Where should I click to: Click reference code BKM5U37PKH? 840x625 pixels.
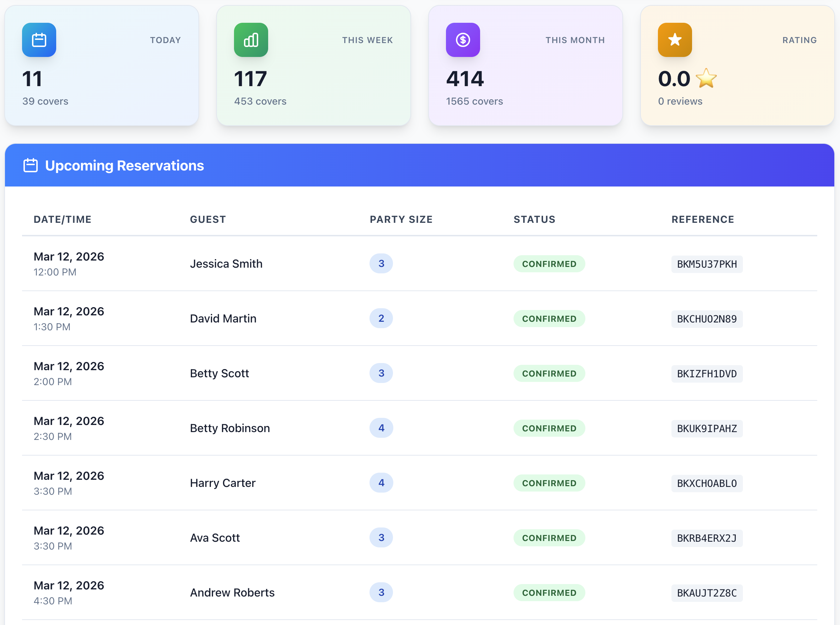pyautogui.click(x=707, y=264)
